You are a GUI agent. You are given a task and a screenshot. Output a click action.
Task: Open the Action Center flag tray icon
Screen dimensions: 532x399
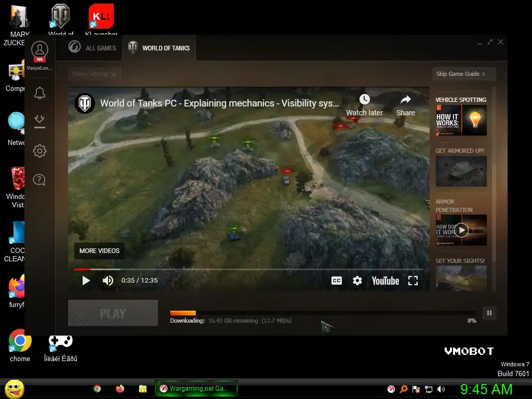(x=416, y=389)
